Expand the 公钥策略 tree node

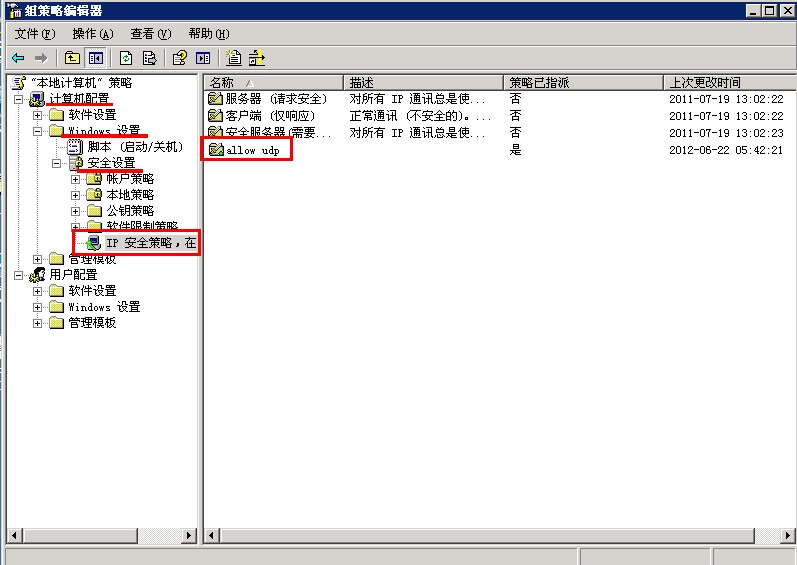point(75,211)
